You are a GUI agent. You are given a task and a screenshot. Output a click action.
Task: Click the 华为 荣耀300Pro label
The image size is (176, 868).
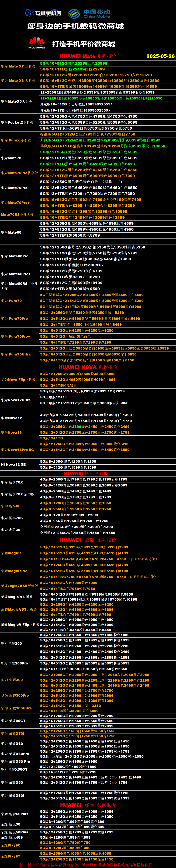(15, 695)
